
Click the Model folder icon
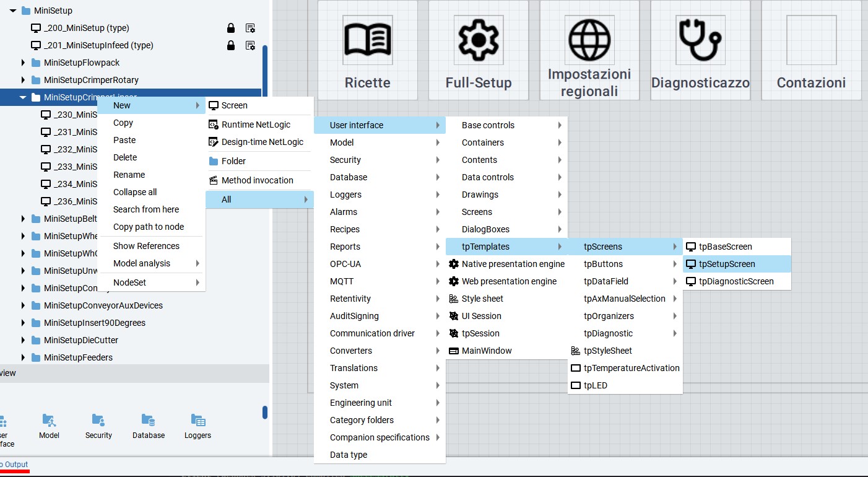point(49,421)
